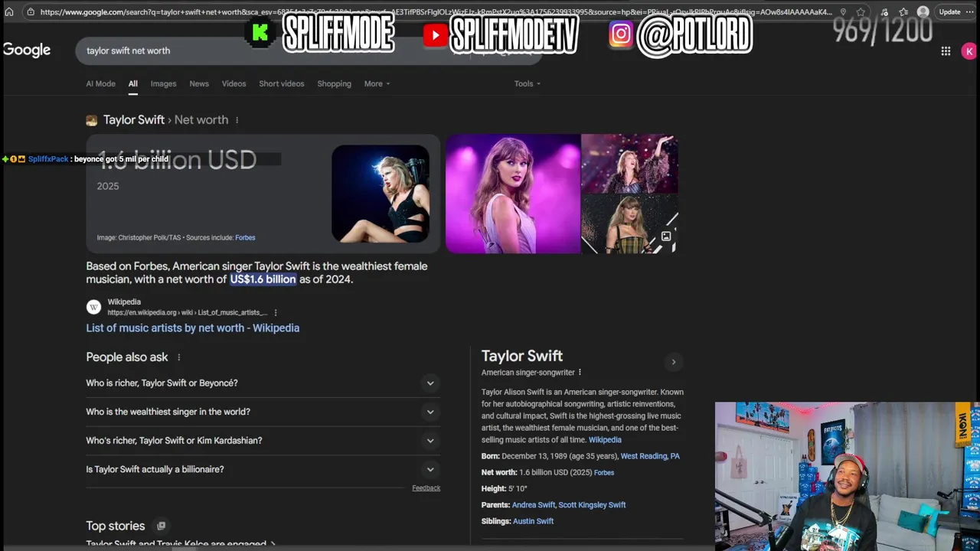Open the favorites list icon
Image resolution: width=980 pixels, height=551 pixels.
pyautogui.click(x=904, y=12)
